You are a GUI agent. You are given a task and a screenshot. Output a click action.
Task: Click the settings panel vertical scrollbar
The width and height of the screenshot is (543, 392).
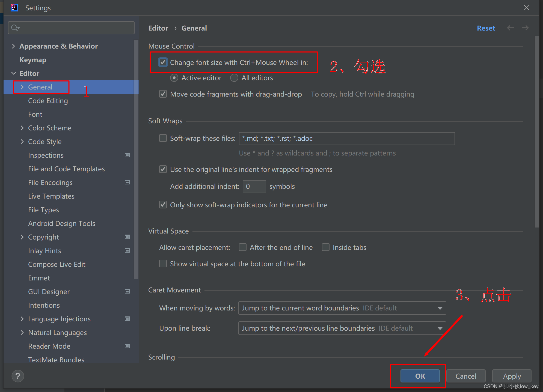[537, 131]
